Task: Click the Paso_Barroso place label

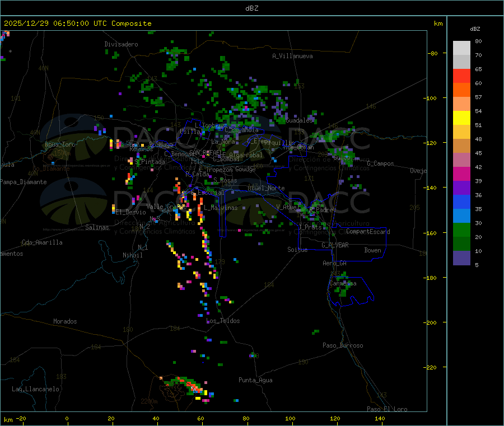Action: pyautogui.click(x=343, y=345)
